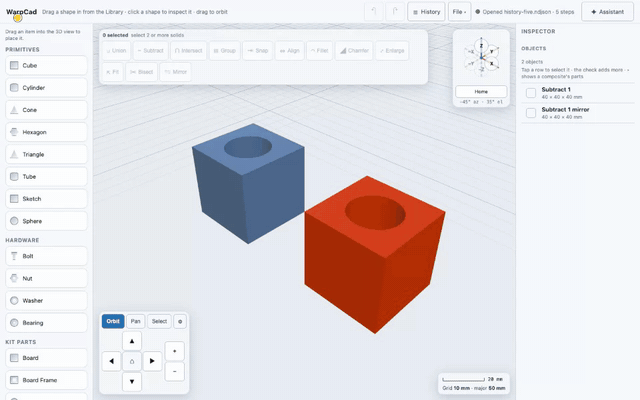The image size is (640, 400).
Task: Click the WarpCad logo text
Action: (x=21, y=12)
